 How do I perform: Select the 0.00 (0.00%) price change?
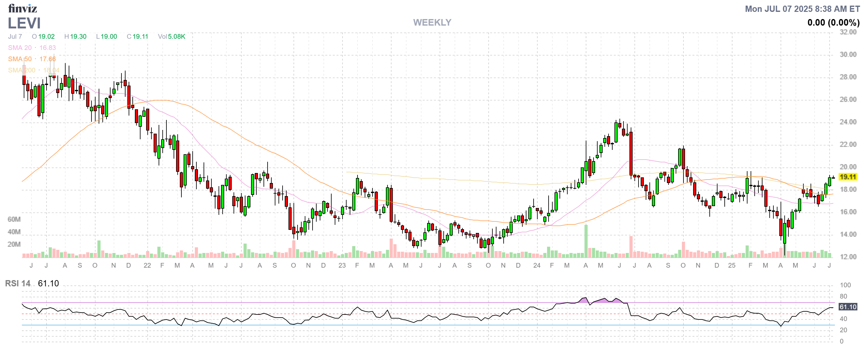833,22
